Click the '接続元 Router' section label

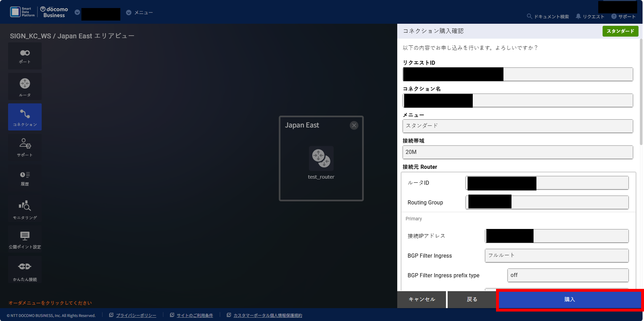click(x=420, y=167)
